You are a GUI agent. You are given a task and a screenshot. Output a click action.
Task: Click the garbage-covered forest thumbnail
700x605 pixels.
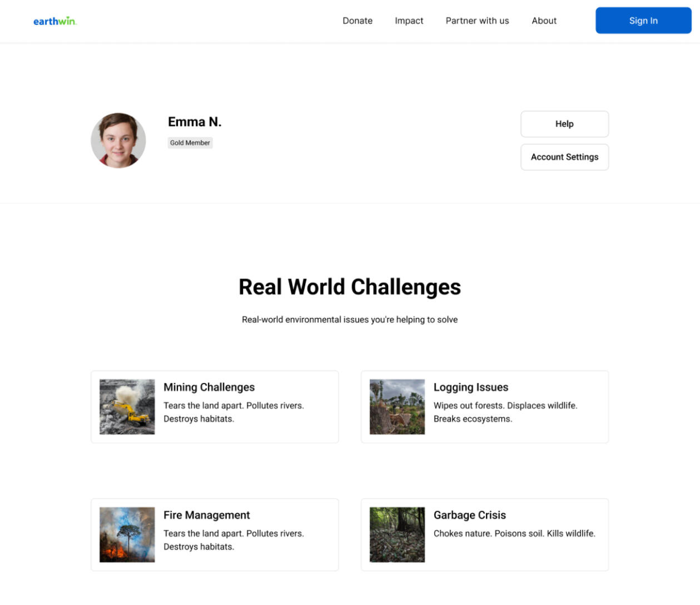397,534
